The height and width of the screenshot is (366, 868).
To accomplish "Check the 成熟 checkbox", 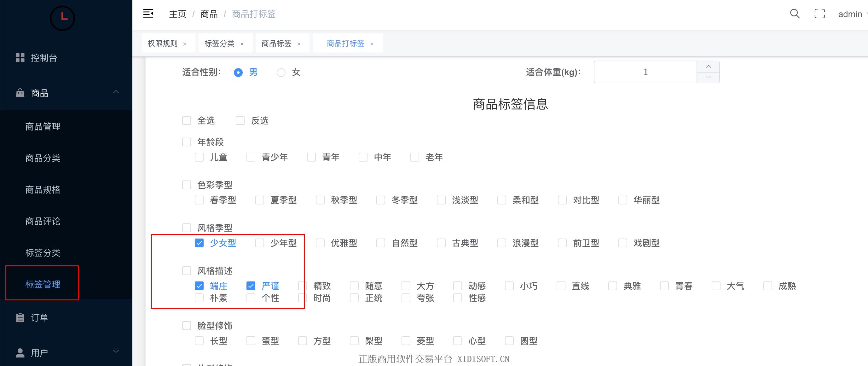I will tap(767, 286).
